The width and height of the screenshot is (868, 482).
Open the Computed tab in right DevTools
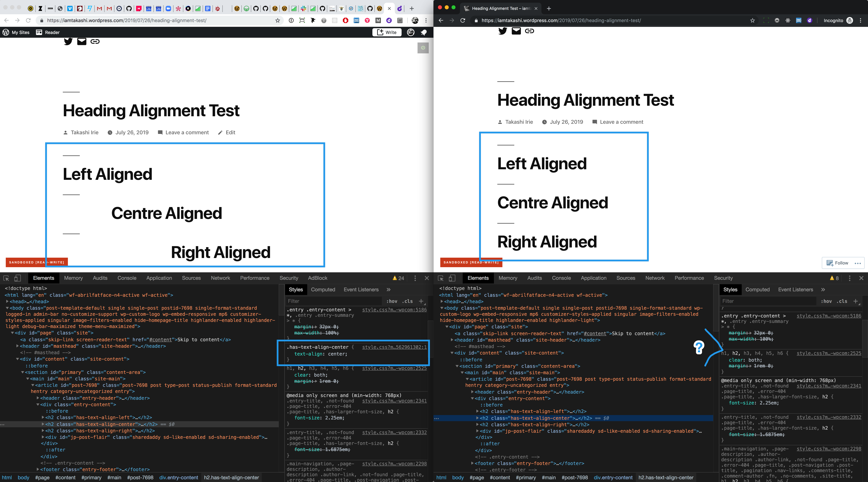coord(757,289)
